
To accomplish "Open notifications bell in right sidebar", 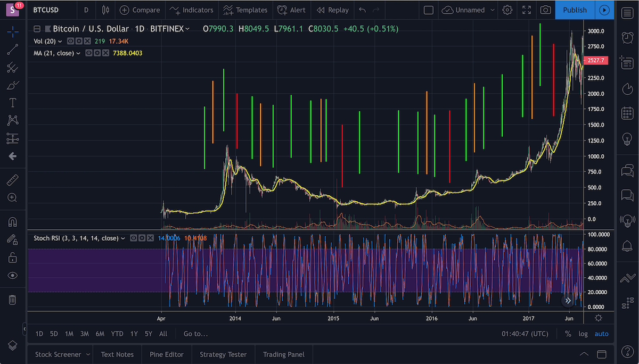I will pos(627,246).
